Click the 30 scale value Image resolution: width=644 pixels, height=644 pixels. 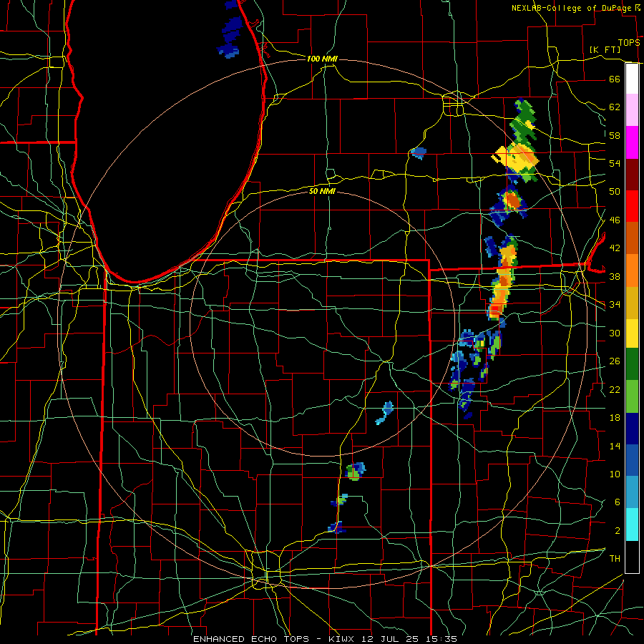(x=615, y=333)
